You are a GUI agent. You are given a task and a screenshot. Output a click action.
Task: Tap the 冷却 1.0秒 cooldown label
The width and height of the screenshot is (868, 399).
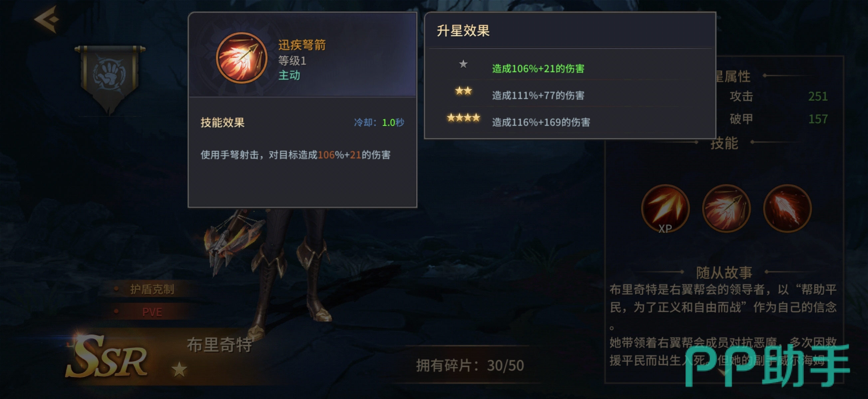(x=379, y=122)
